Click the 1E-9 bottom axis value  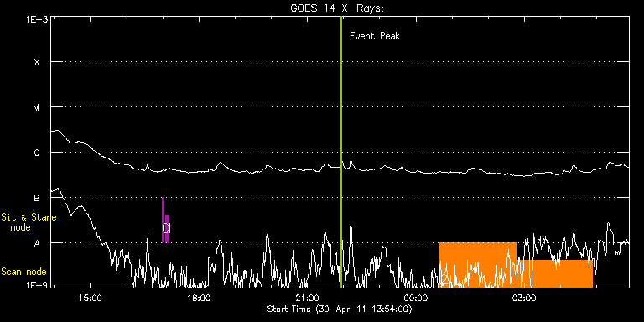pyautogui.click(x=37, y=284)
